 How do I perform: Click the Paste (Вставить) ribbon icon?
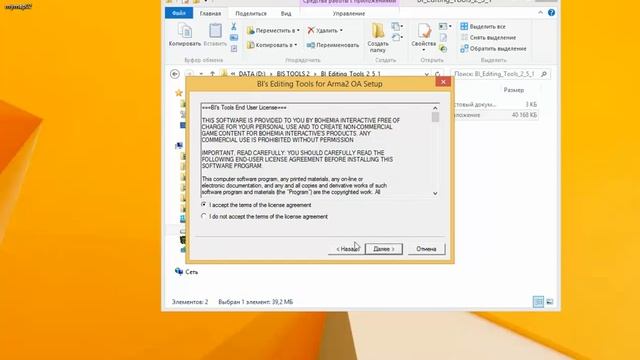point(215,31)
